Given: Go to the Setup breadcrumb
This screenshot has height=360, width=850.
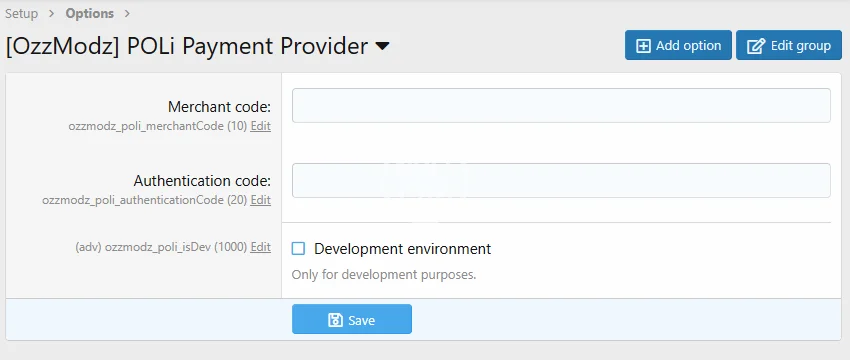Looking at the screenshot, I should pyautogui.click(x=22, y=14).
